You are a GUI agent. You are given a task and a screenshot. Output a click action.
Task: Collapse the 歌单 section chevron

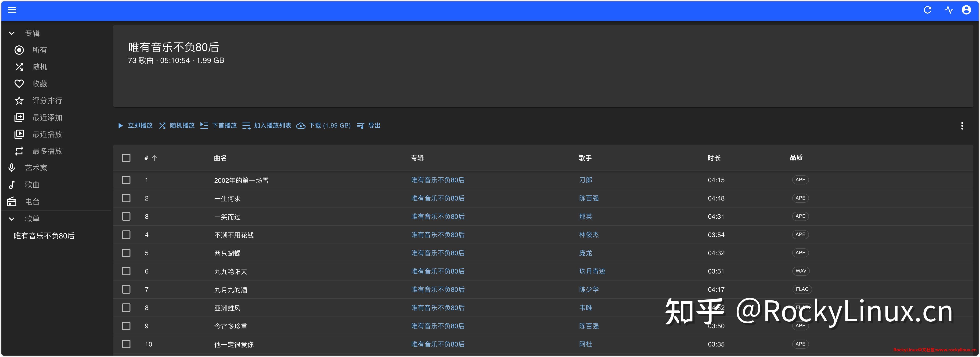coord(12,219)
